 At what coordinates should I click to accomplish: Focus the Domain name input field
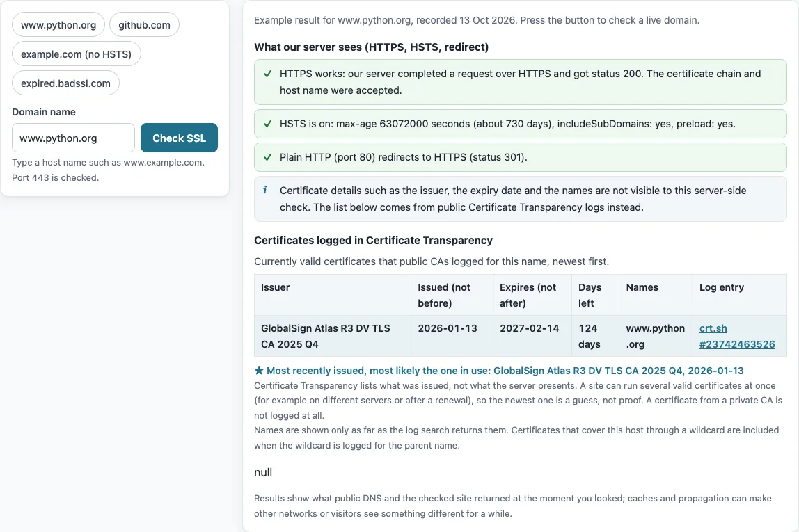tap(73, 138)
